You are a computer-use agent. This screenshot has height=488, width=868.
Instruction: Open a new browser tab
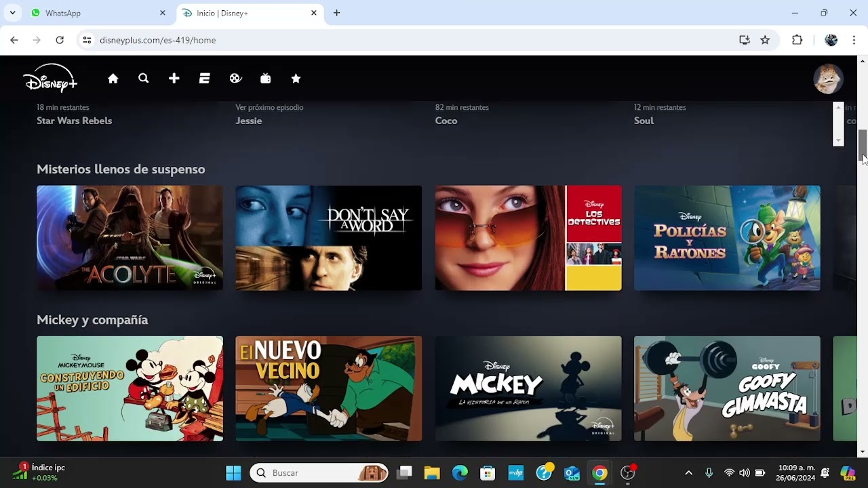coord(337,13)
